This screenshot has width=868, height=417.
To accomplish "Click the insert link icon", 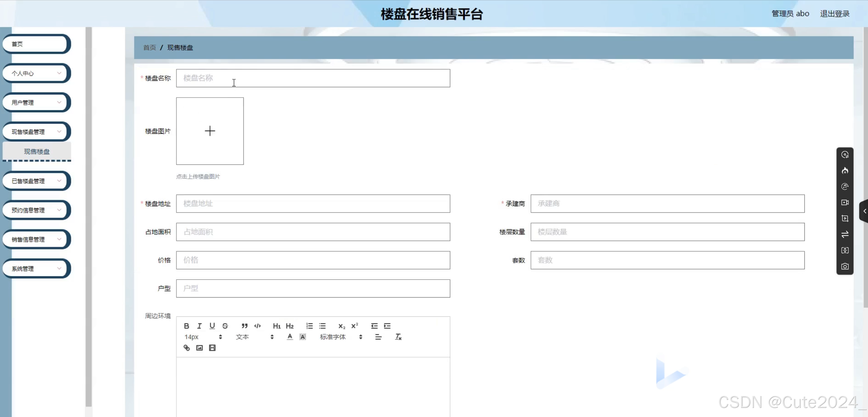I will click(x=186, y=348).
